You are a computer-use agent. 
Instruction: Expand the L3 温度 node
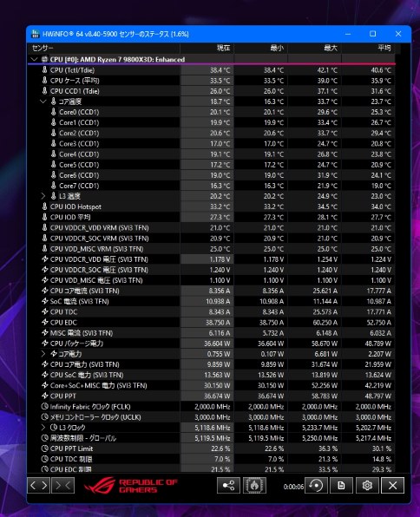[x=43, y=196]
